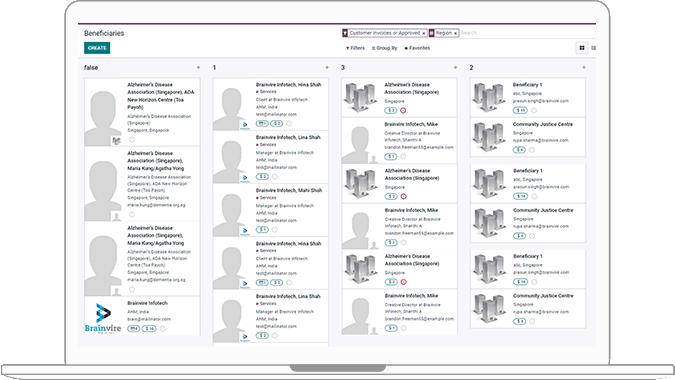
Task: Focus the Search input field
Action: 527,33
